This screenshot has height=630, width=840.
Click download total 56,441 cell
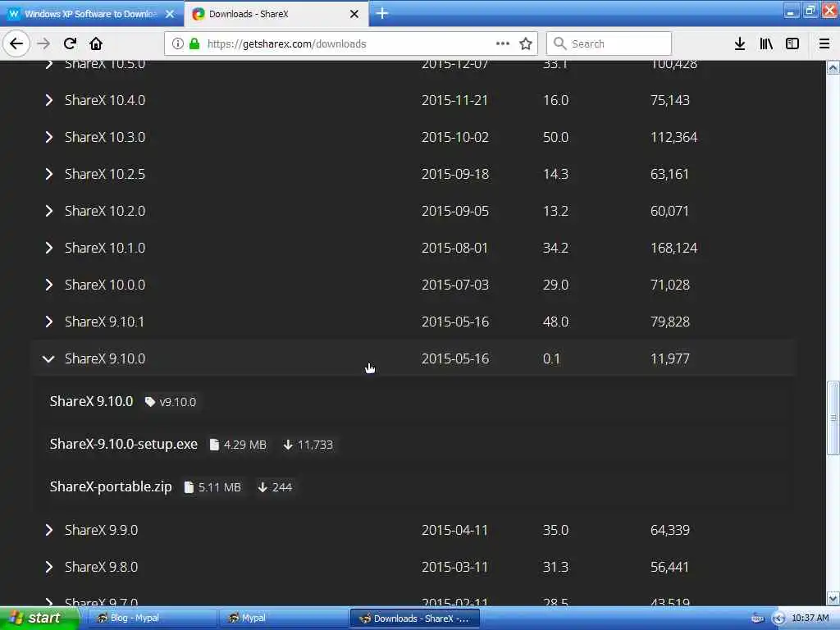(x=669, y=567)
